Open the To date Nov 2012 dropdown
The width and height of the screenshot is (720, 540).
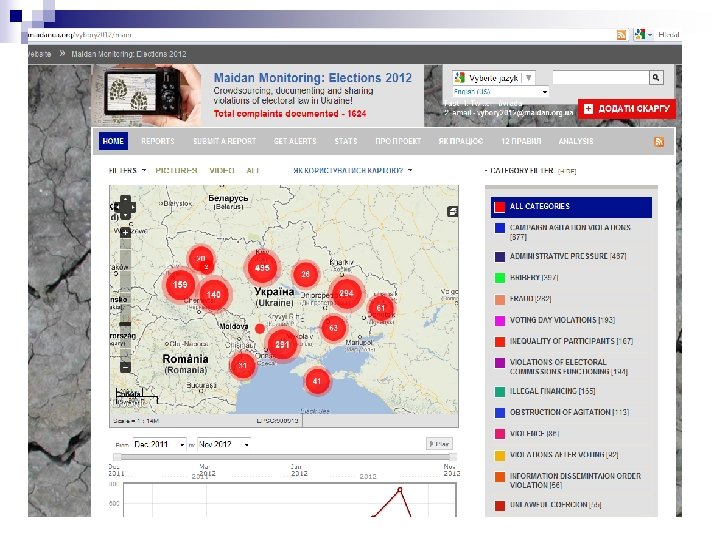224,444
